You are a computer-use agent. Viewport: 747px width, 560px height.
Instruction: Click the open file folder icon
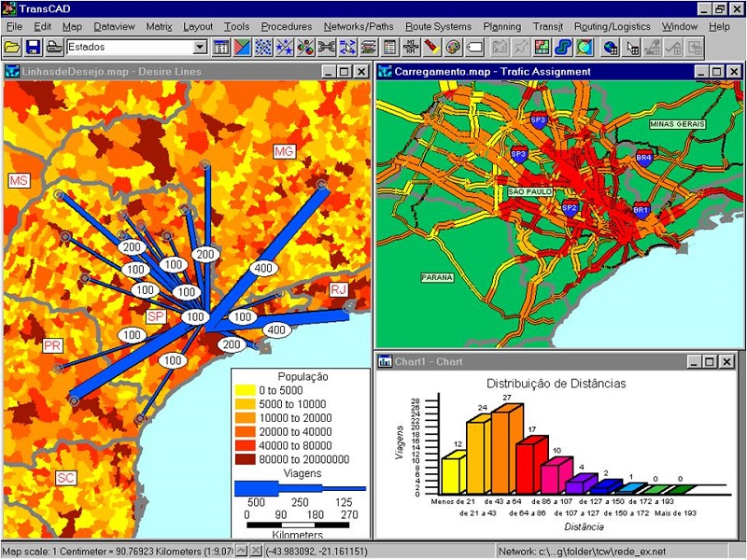(x=12, y=48)
